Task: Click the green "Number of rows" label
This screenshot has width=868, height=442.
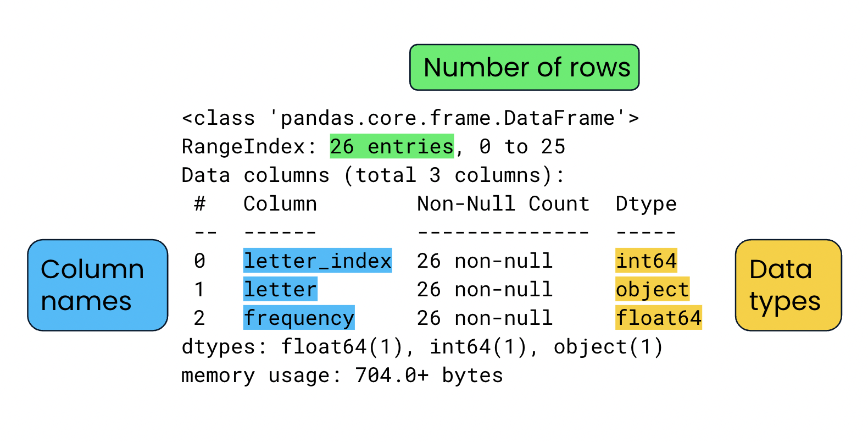Action: pyautogui.click(x=524, y=68)
